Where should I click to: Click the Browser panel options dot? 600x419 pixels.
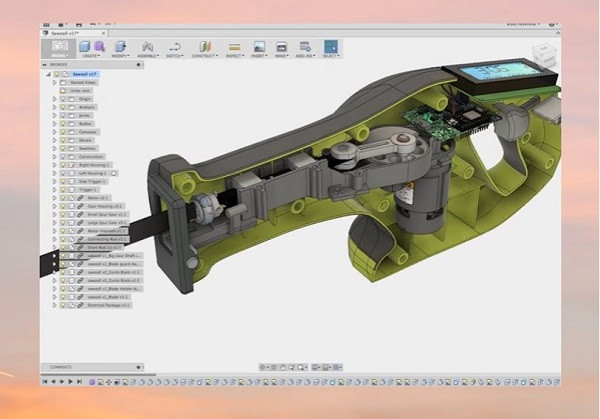tap(139, 65)
